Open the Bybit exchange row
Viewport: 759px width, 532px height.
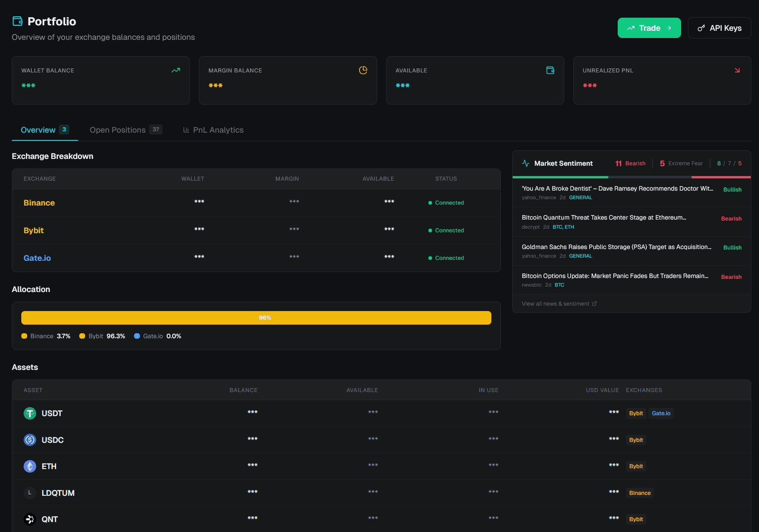[256, 230]
